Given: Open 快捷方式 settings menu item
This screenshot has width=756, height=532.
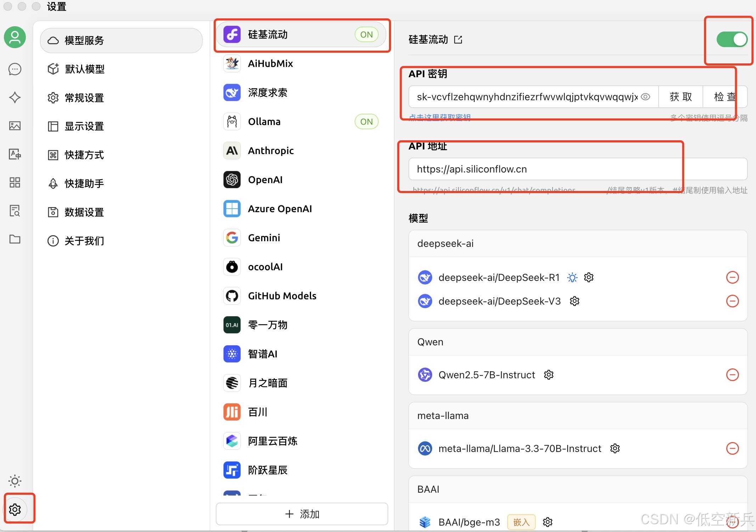Looking at the screenshot, I should 84,155.
